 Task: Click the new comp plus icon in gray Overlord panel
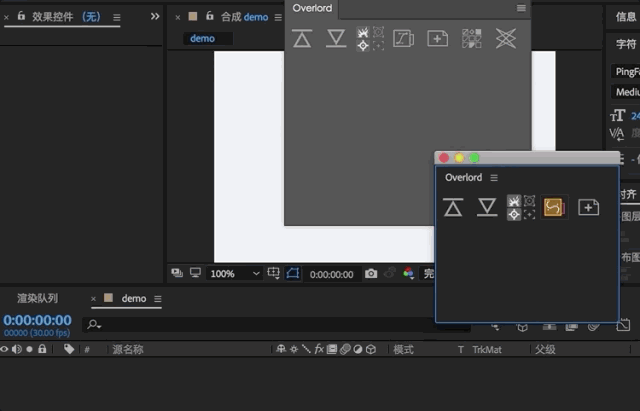[438, 39]
